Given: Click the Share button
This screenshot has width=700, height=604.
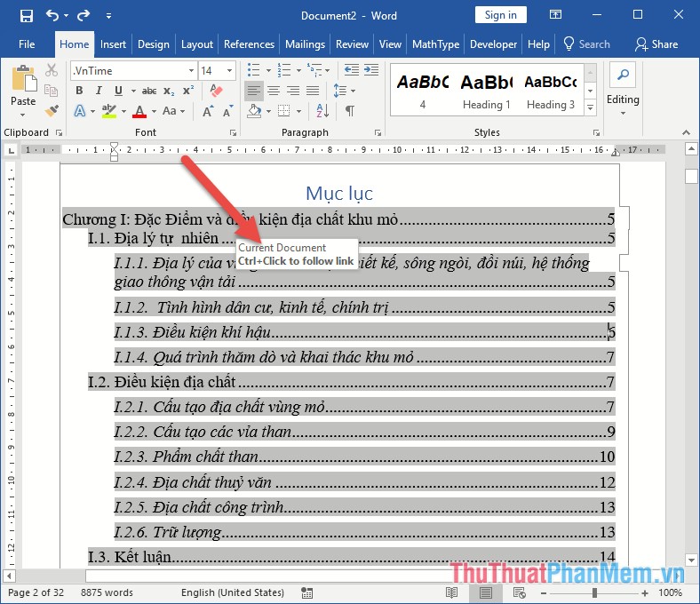Looking at the screenshot, I should click(656, 44).
